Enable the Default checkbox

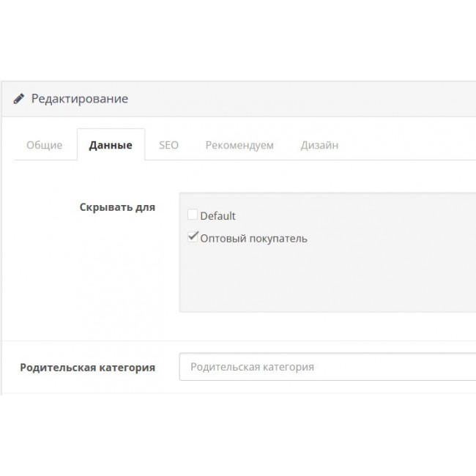click(x=193, y=215)
